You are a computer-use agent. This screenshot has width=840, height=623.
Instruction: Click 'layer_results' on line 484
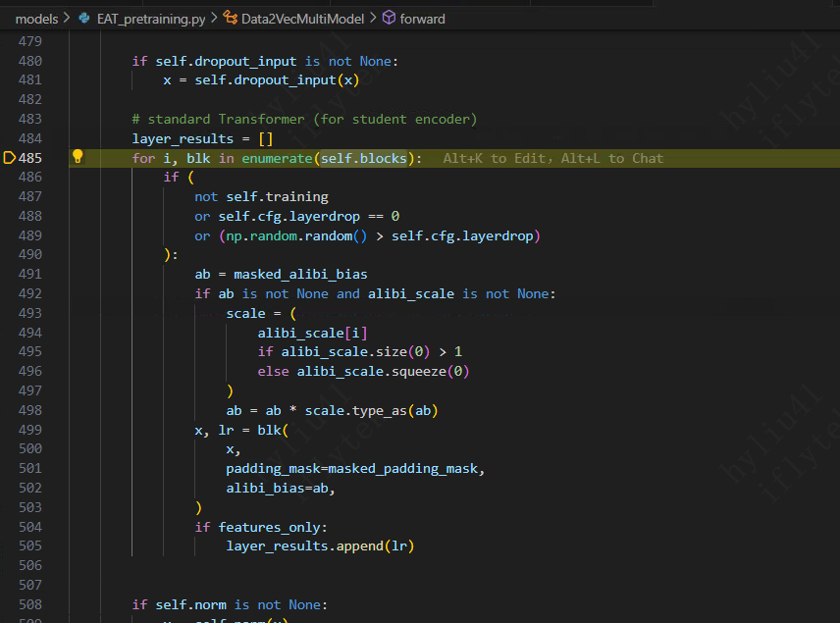[x=183, y=138]
